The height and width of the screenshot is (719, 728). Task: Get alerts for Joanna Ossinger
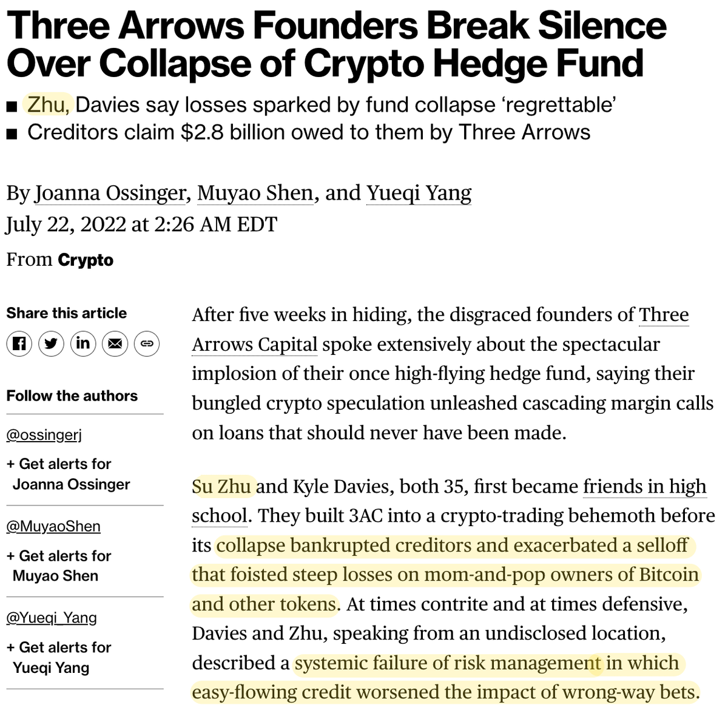[x=67, y=474]
